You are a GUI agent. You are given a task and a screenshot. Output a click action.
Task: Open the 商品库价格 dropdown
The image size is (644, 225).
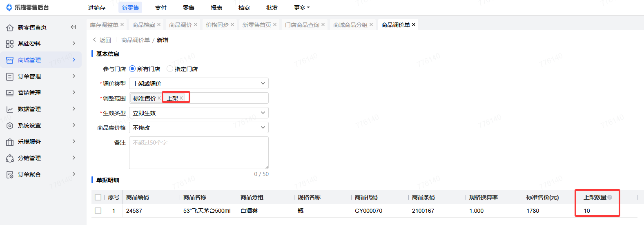[199, 127]
